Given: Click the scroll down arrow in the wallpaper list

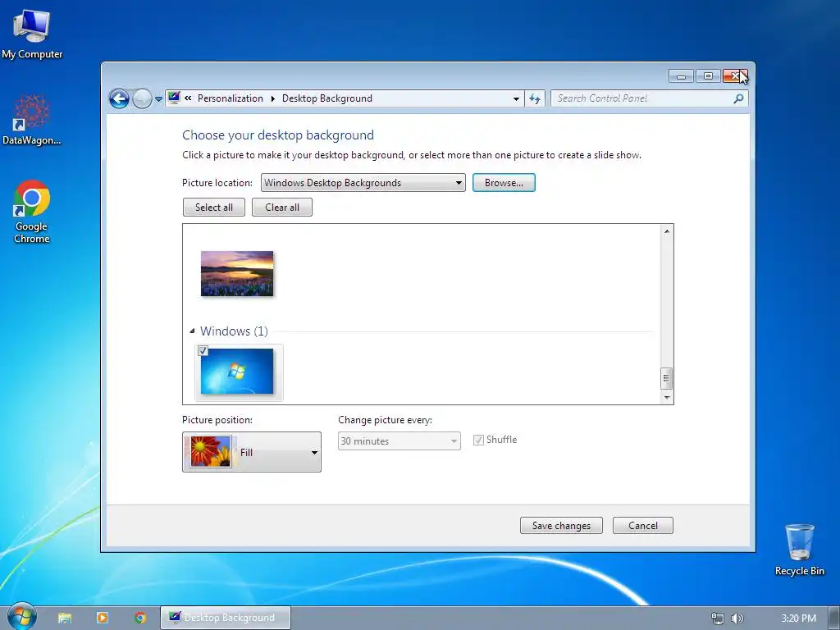Looking at the screenshot, I should coord(667,398).
